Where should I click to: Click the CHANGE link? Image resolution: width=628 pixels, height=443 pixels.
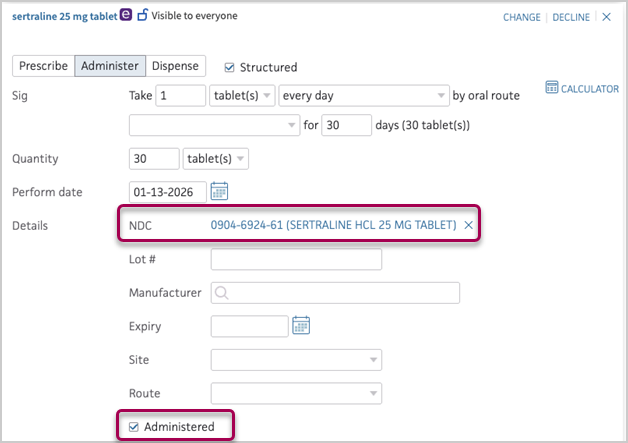[521, 17]
